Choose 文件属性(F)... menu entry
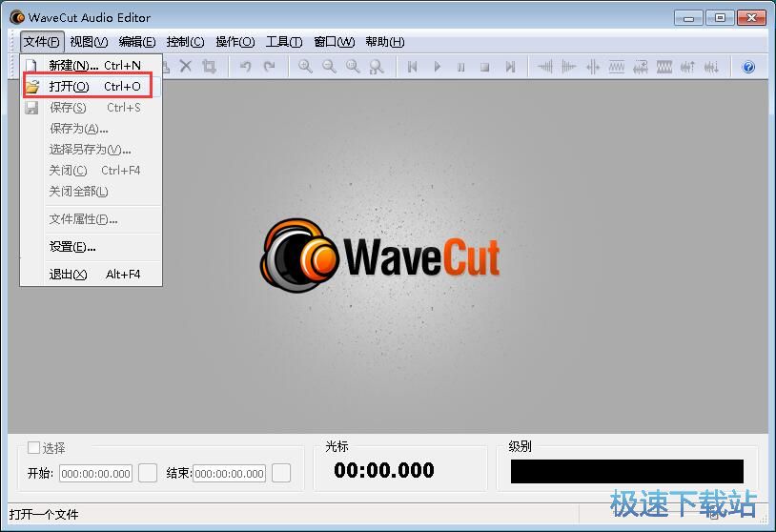Screen dimensions: 776x532 pyautogui.click(x=92, y=219)
